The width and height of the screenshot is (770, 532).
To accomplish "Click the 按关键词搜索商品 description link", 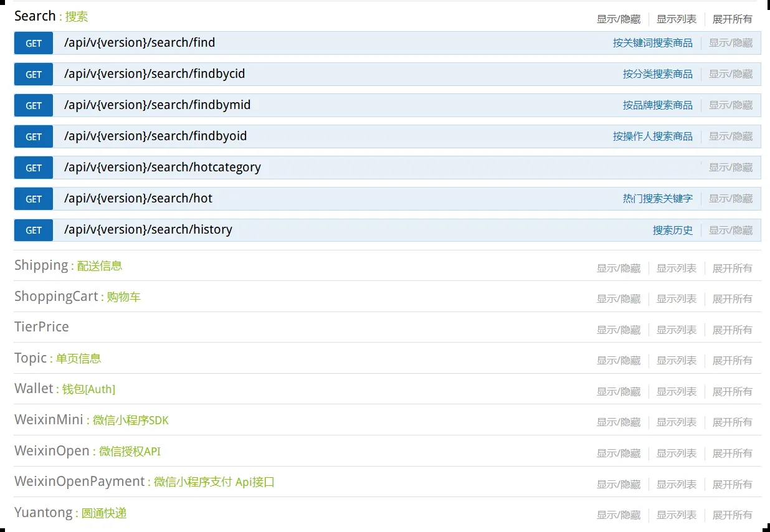I will coord(652,43).
